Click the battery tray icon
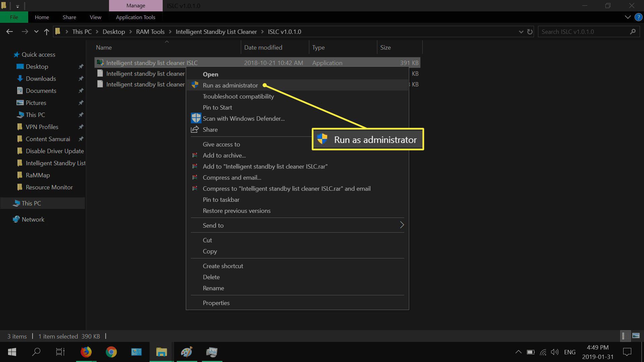Screen dimensions: 644x362 click(531, 352)
